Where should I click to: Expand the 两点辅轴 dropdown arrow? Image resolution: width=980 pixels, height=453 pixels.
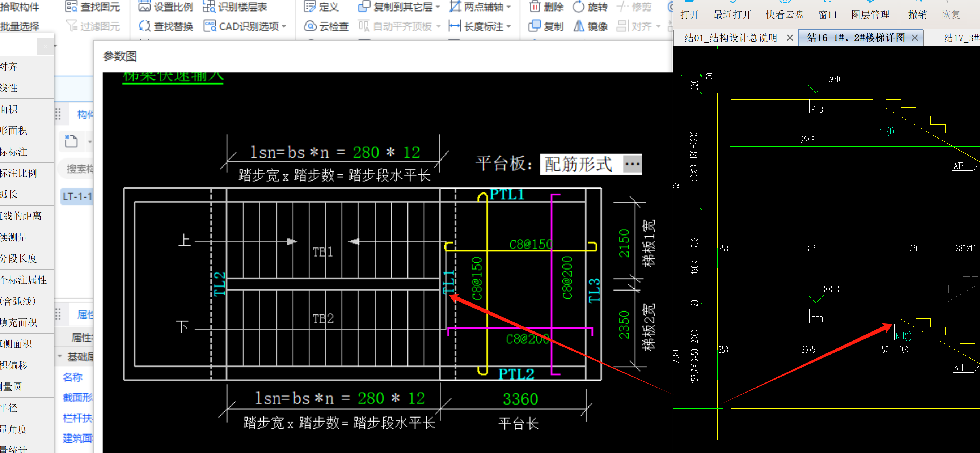point(509,7)
